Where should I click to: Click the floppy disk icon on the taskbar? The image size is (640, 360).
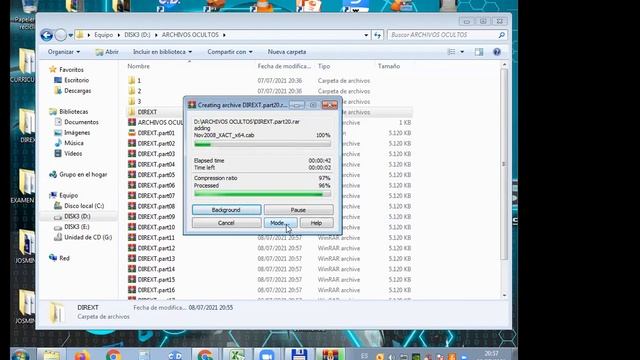(x=299, y=355)
